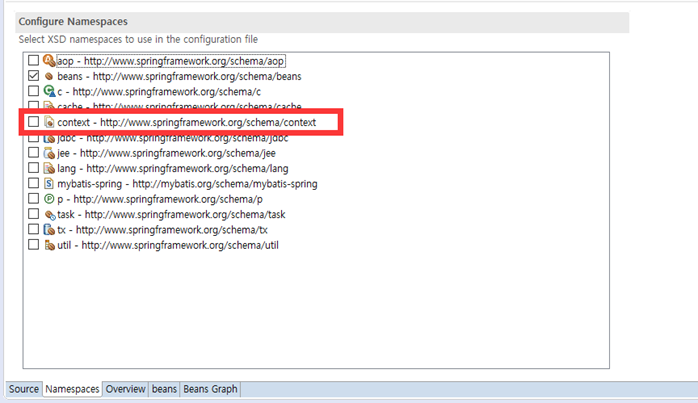Check the context namespace checkbox

[33, 122]
